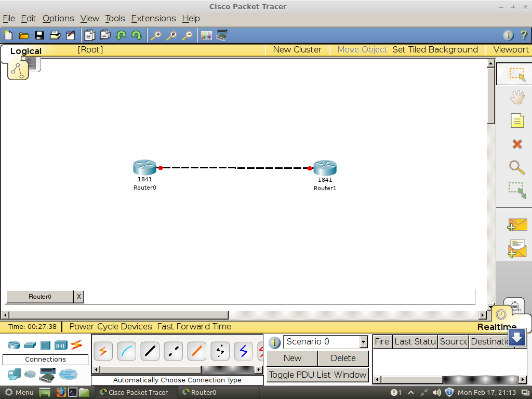Select the Custom Made Devices icon
The height and width of the screenshot is (399, 532).
(47, 375)
